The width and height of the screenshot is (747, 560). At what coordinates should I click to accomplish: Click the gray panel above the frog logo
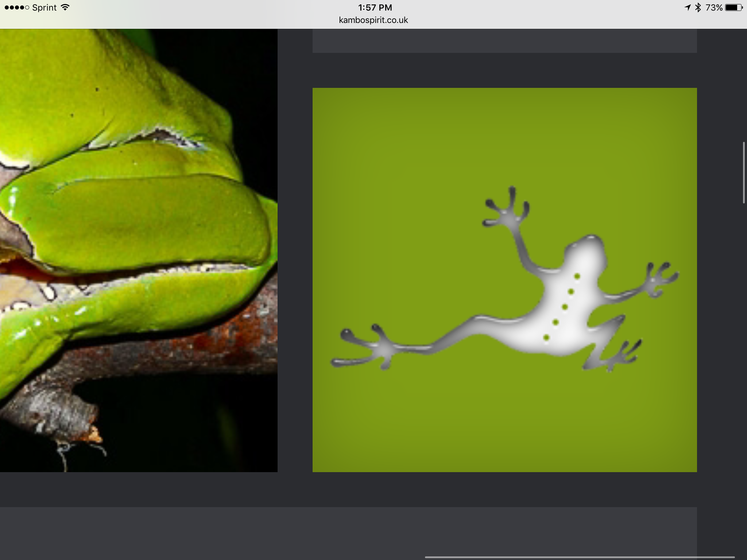[x=504, y=41]
